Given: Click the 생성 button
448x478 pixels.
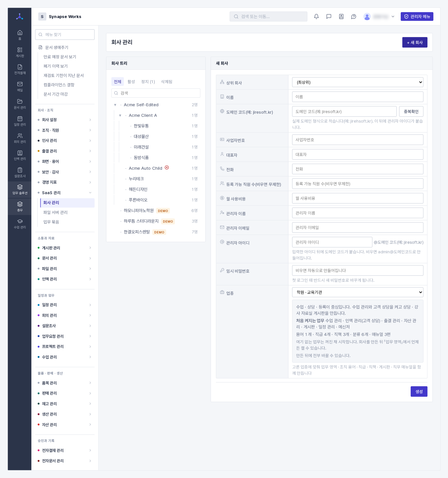Looking at the screenshot, I should 419,391.
